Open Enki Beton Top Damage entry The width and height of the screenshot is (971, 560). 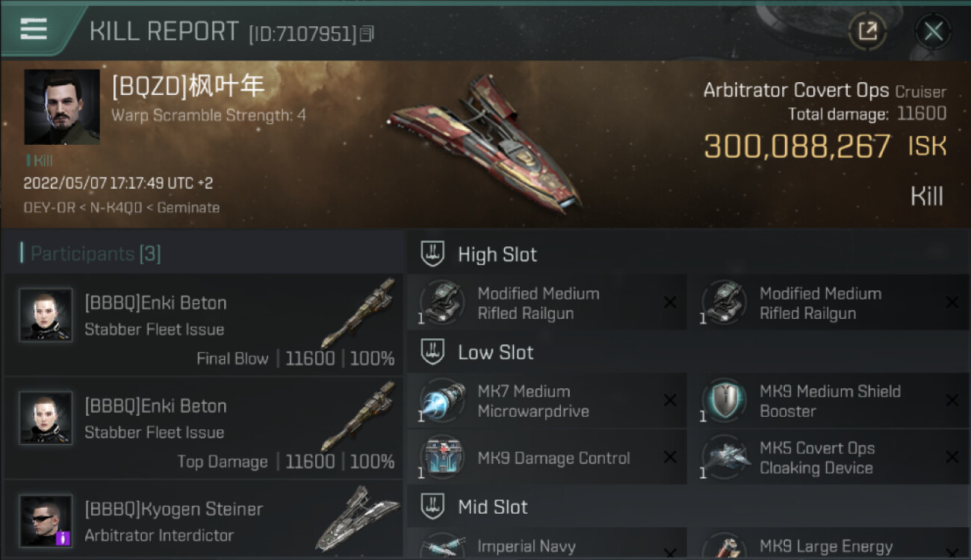point(204,428)
